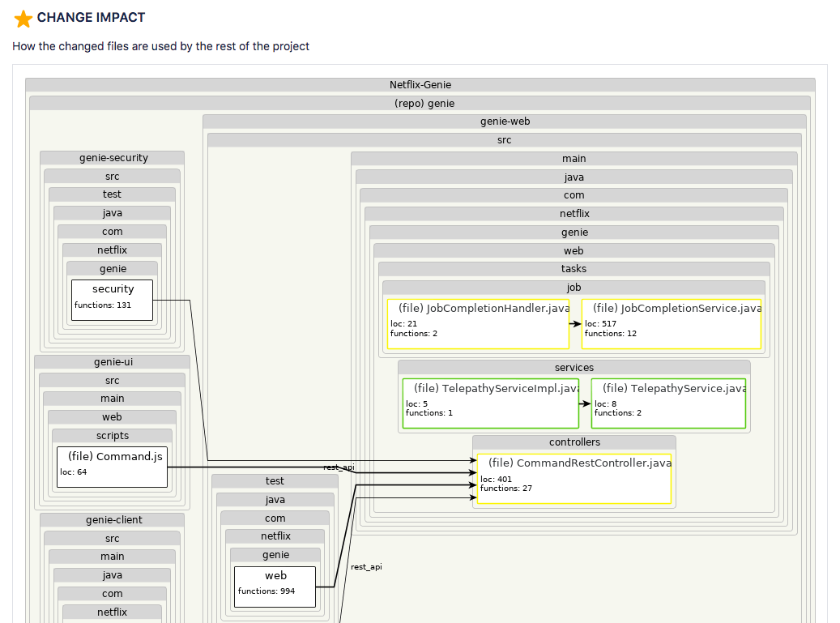Image resolution: width=840 pixels, height=623 pixels.
Task: Open the TelepathyService.java node
Action: (668, 403)
